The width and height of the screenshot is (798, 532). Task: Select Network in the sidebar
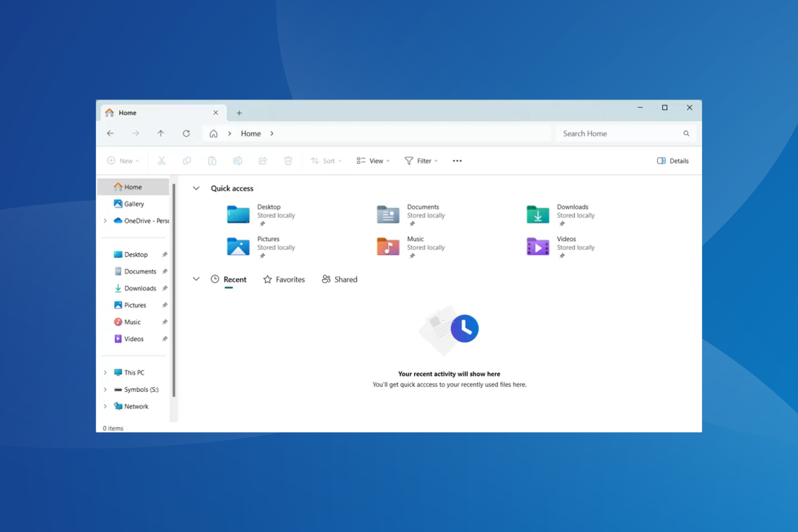pos(131,406)
